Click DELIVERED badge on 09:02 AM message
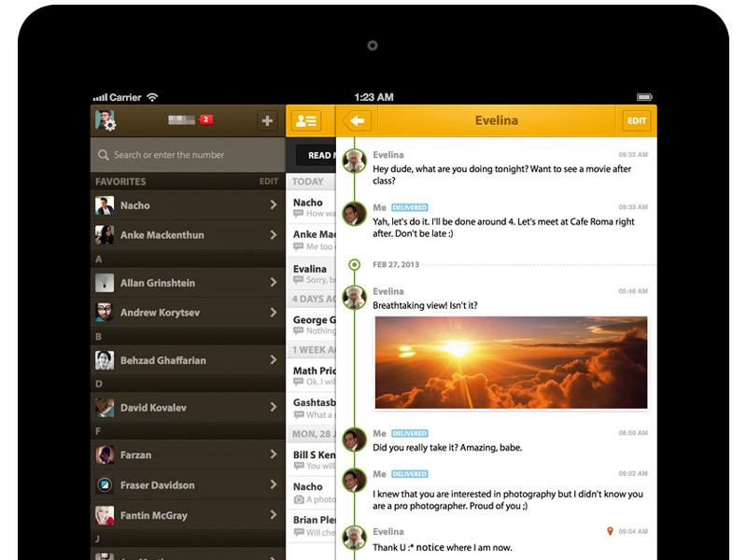 [x=410, y=474]
